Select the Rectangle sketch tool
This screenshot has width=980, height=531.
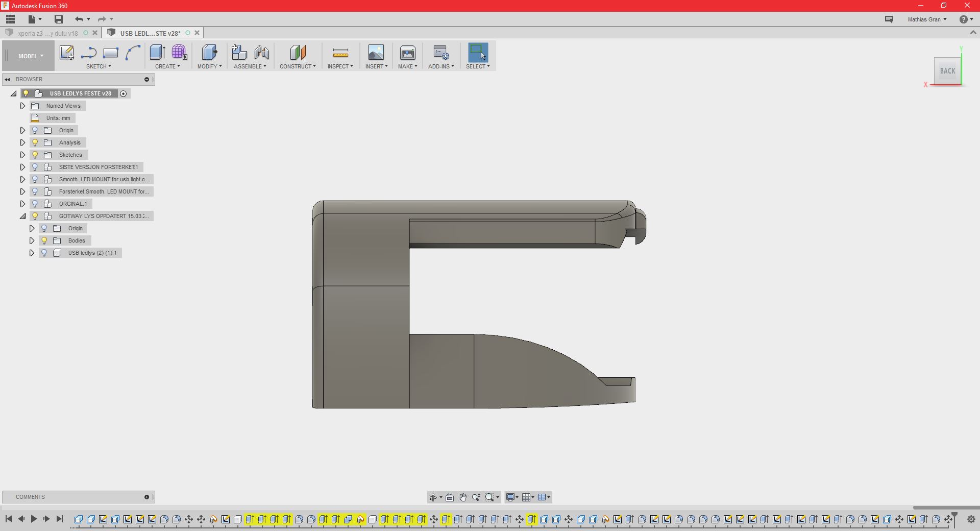click(110, 53)
